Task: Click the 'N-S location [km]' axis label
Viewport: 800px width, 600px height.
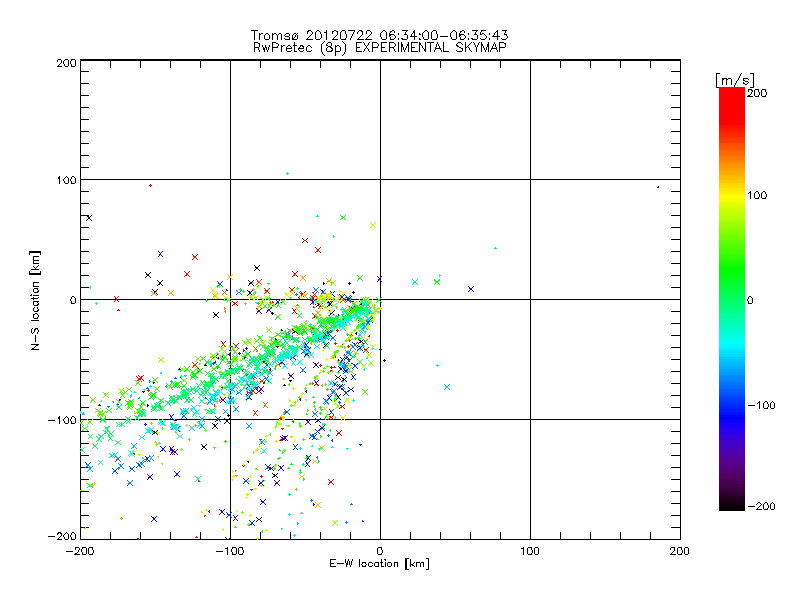Action: pyautogui.click(x=35, y=300)
